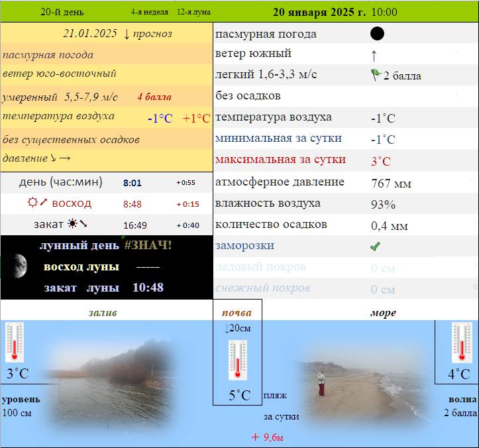Select the maximum daily temperature '3°C'
The image size is (479, 448).
pyautogui.click(x=381, y=161)
